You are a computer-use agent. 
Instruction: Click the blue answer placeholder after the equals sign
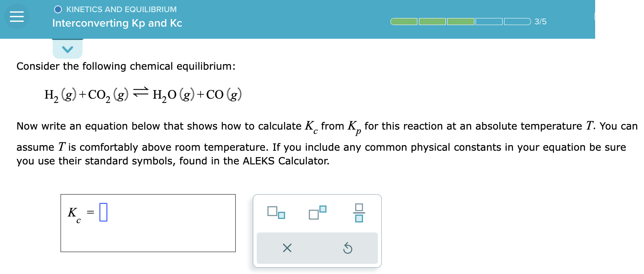click(x=104, y=213)
